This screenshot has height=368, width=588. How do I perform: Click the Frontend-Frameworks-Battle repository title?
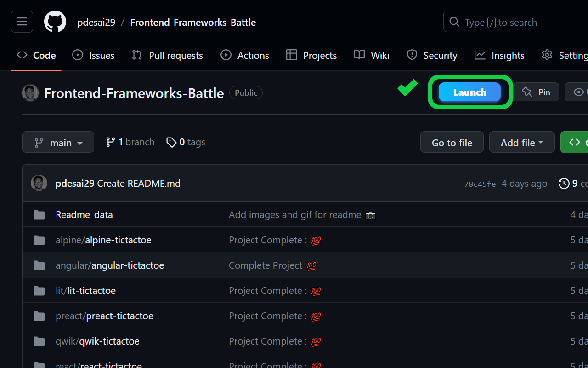point(134,93)
